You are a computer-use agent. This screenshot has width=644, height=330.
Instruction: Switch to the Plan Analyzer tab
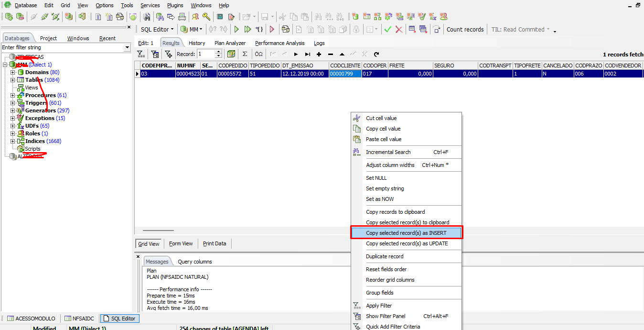click(230, 43)
